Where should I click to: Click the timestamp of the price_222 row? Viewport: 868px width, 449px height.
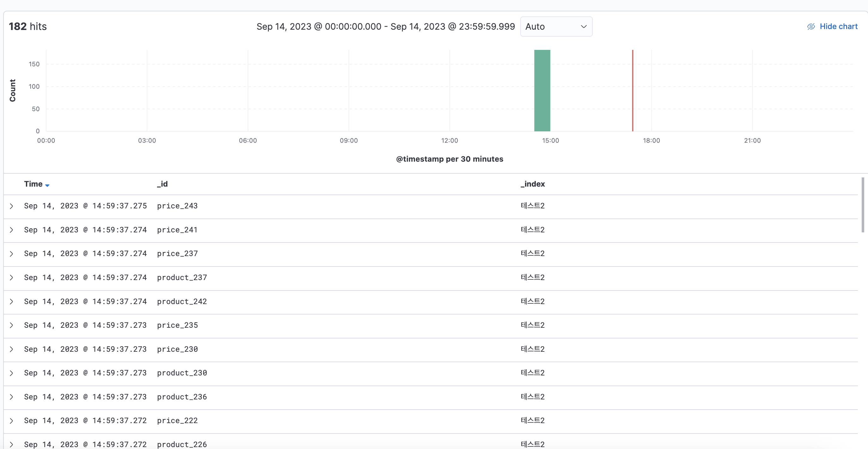pos(85,421)
